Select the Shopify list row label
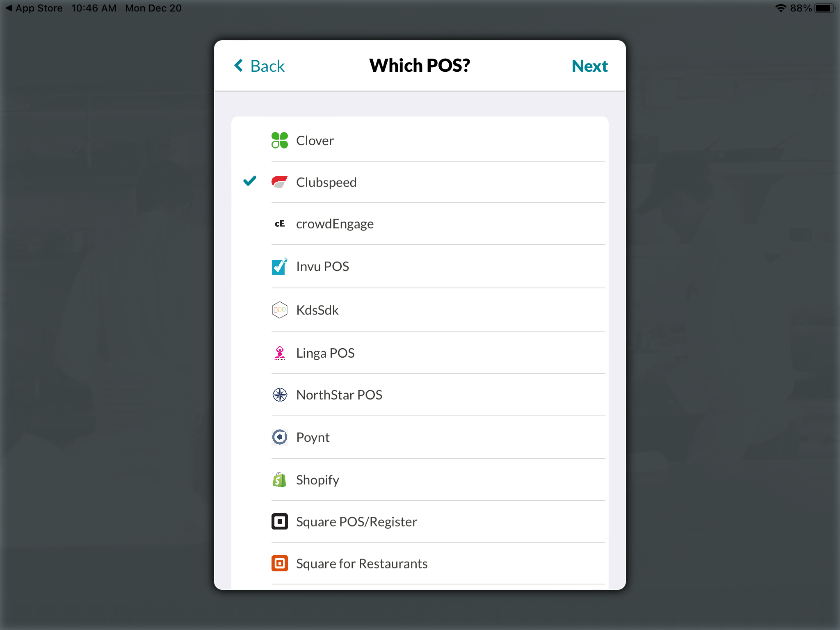 click(x=317, y=480)
